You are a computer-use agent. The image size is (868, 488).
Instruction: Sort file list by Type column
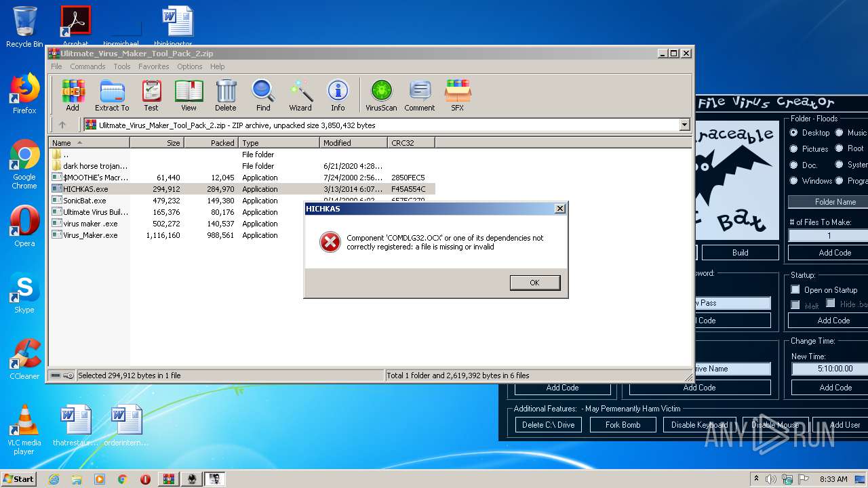coord(279,142)
